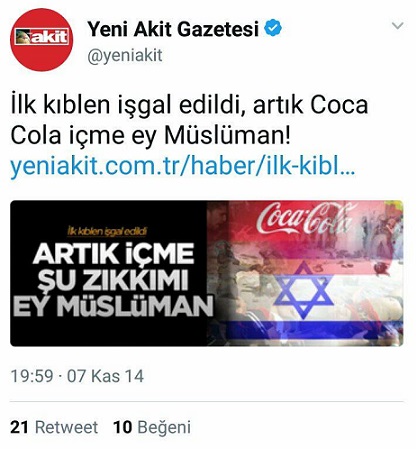View the 10 Beğeni list
The width and height of the screenshot is (416, 449).
152,428
